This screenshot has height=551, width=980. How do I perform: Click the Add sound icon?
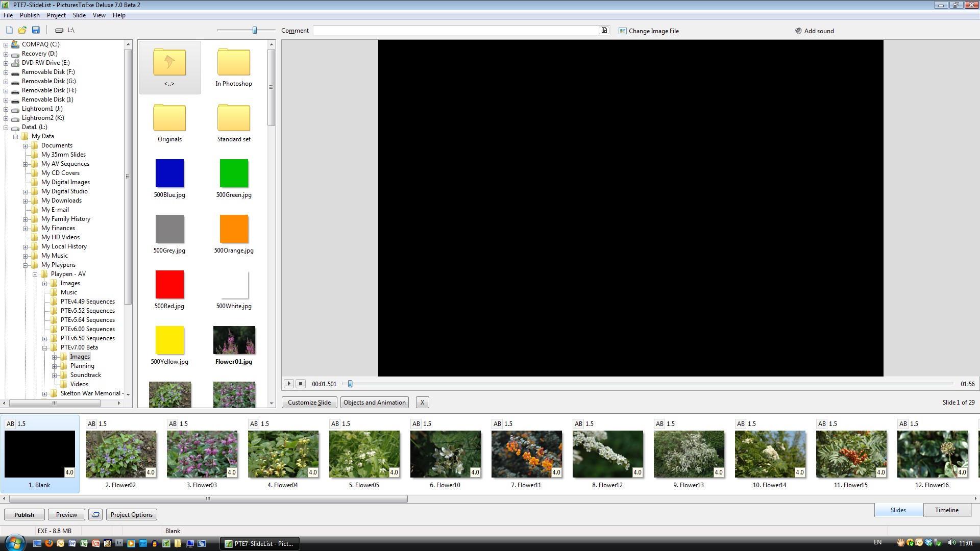tap(798, 31)
